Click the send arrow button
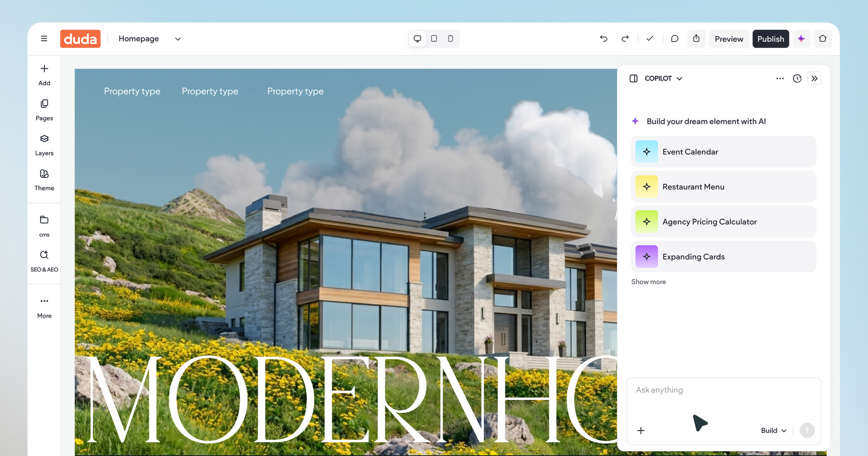The width and height of the screenshot is (868, 456). coord(807,430)
